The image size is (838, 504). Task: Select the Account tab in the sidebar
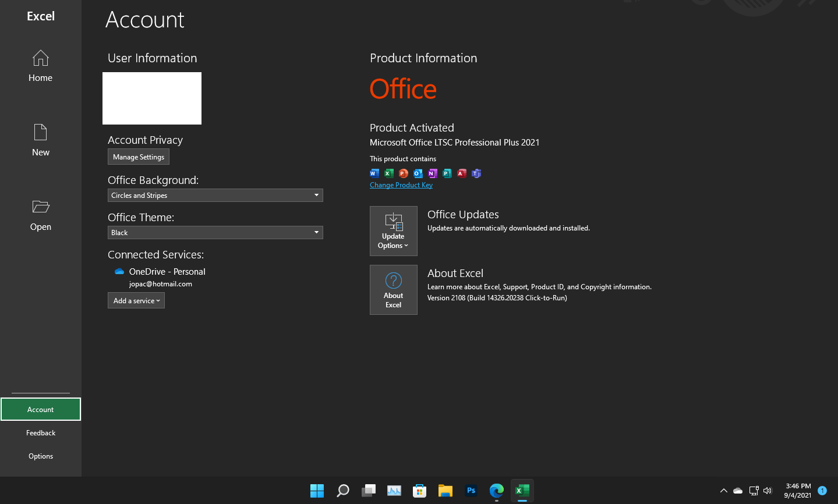pyautogui.click(x=41, y=409)
